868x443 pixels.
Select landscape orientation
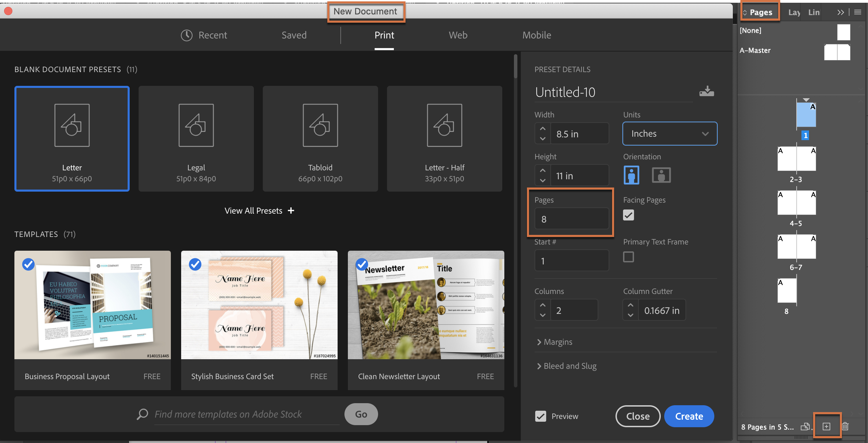(661, 175)
